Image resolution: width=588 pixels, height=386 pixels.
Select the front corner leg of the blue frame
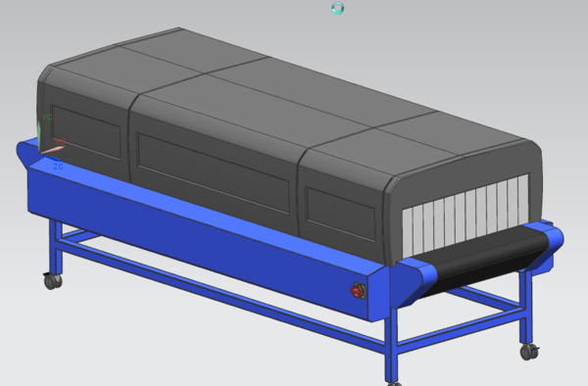click(391, 345)
